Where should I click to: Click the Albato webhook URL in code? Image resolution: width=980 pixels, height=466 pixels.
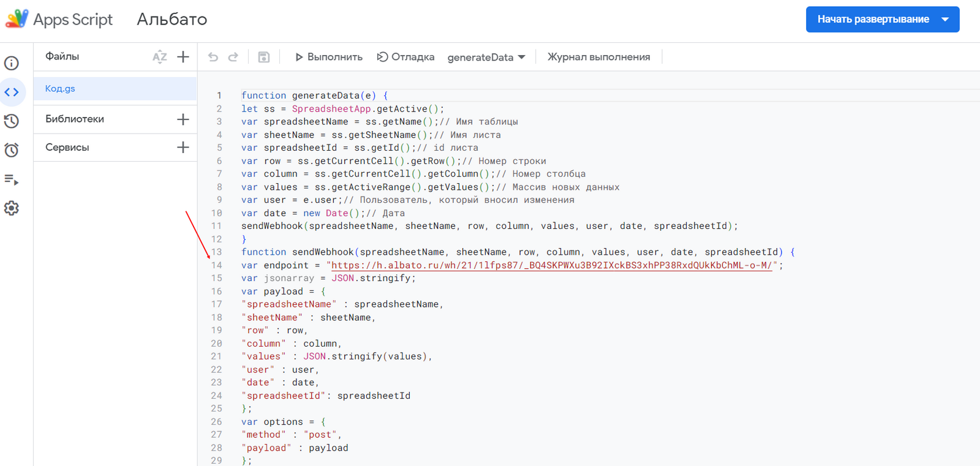(551, 265)
